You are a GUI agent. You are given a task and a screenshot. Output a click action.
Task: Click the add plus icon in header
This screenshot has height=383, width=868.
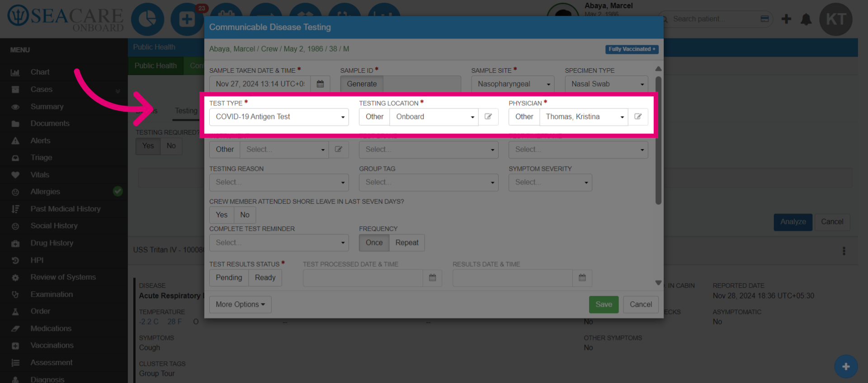786,19
